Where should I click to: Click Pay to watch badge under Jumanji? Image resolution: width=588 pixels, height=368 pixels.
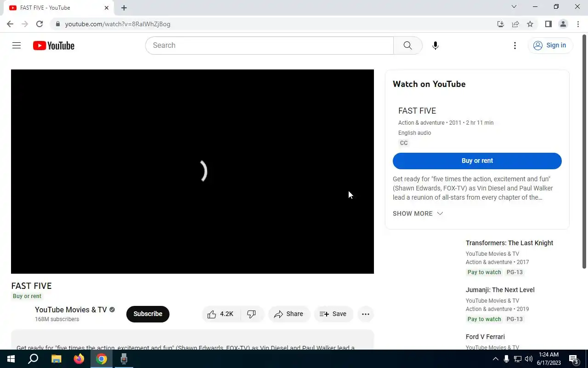[484, 319]
